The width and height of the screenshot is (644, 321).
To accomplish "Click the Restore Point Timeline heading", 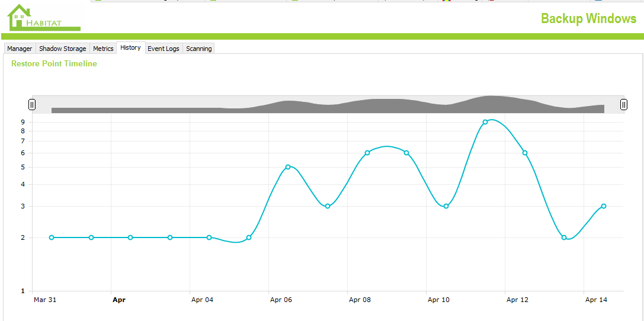I will [x=54, y=63].
